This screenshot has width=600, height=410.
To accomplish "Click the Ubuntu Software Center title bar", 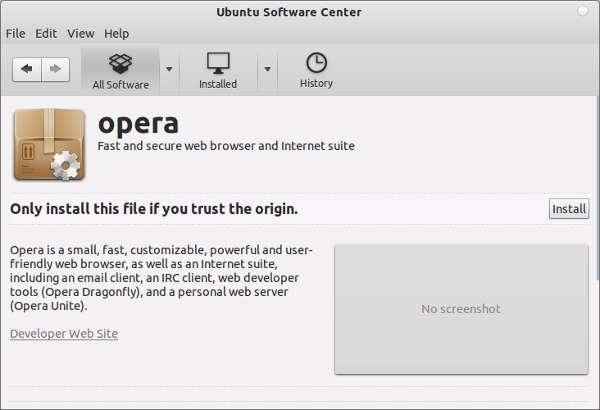I will pyautogui.click(x=289, y=12).
